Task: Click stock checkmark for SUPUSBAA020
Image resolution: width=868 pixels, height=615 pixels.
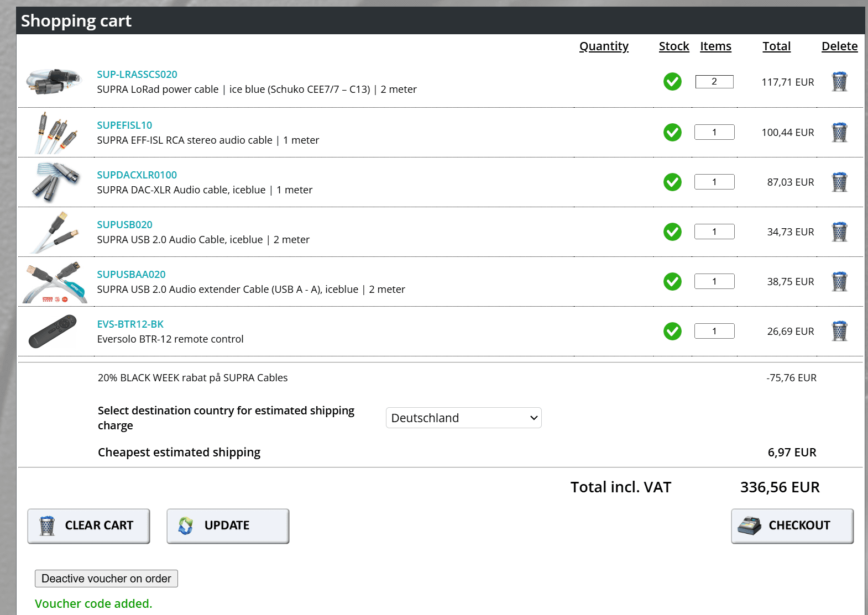Action: [672, 282]
